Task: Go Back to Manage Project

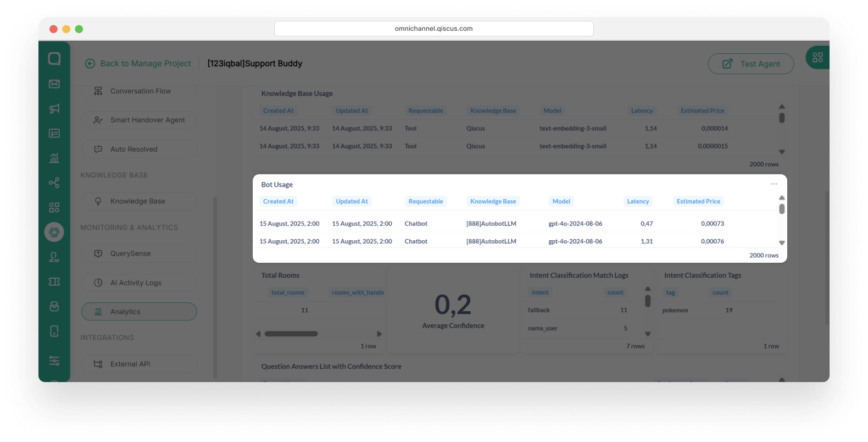Action: click(138, 64)
